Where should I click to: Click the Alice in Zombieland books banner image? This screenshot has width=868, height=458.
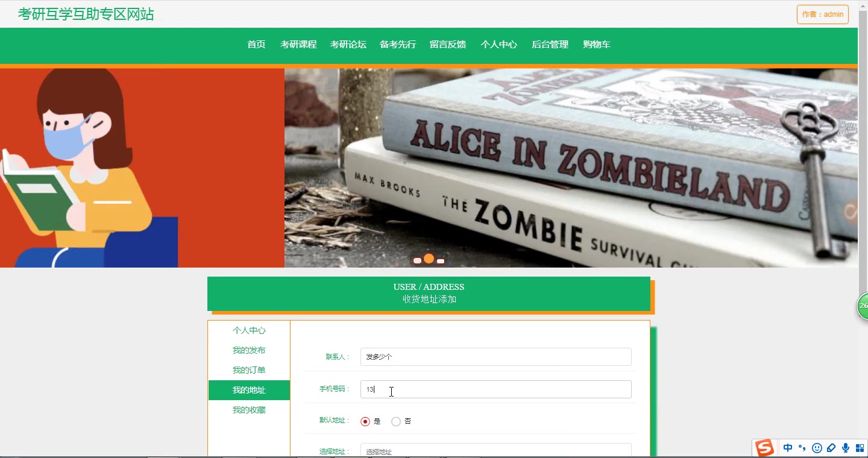pyautogui.click(x=571, y=168)
